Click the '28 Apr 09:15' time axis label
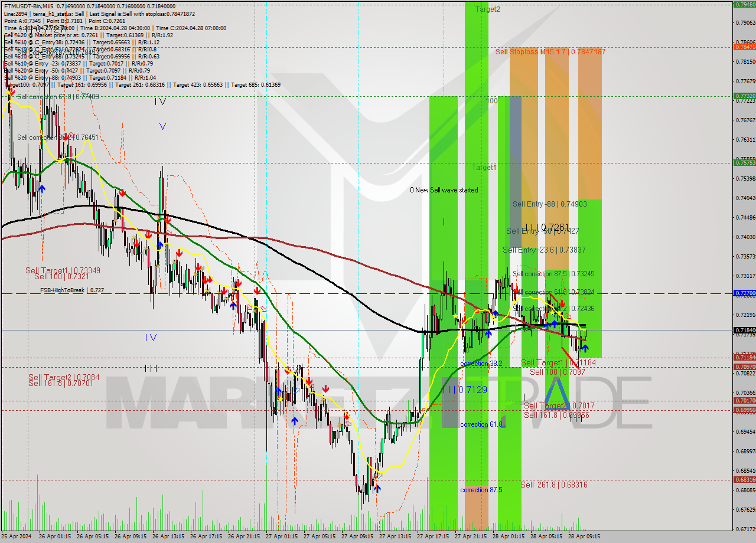 584,537
